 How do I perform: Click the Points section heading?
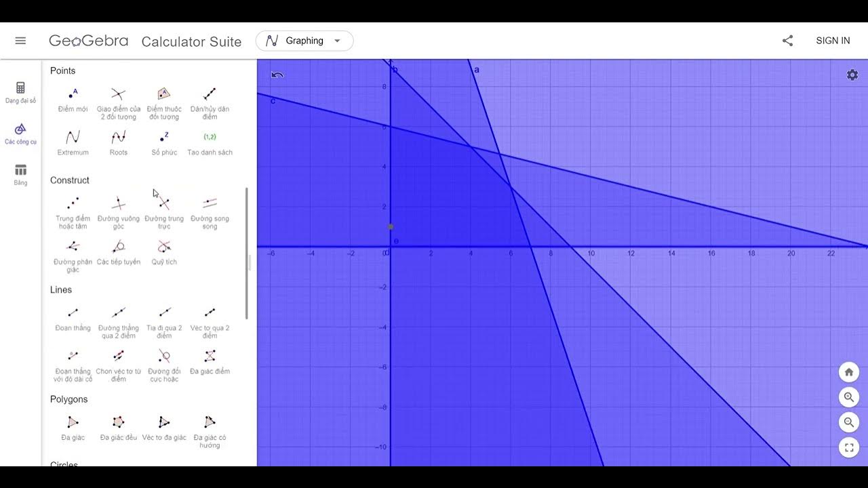click(x=62, y=70)
